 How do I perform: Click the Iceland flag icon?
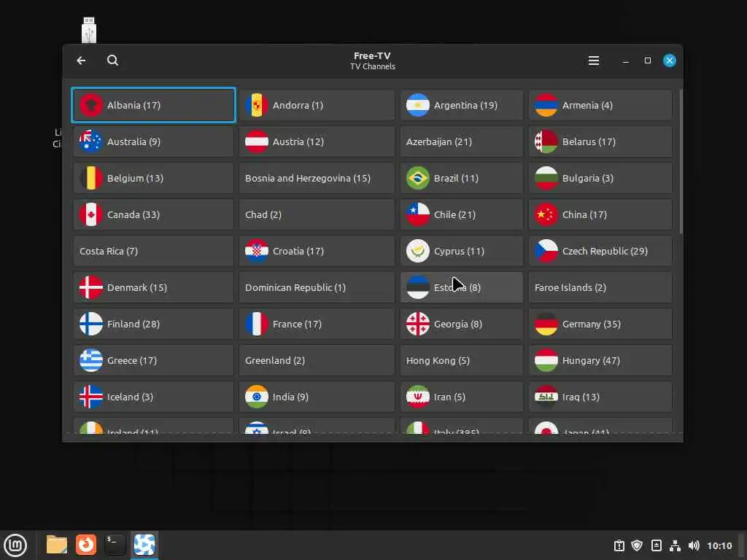coord(91,397)
